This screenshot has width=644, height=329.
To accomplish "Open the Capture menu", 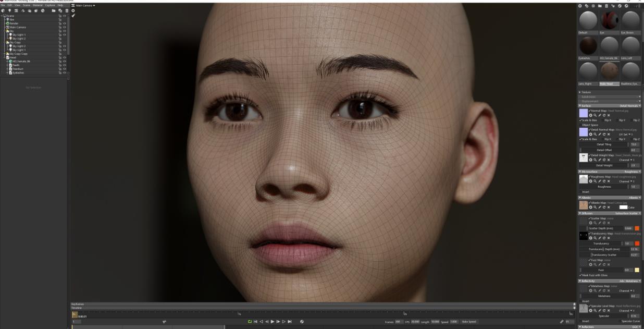I will click(49, 5).
